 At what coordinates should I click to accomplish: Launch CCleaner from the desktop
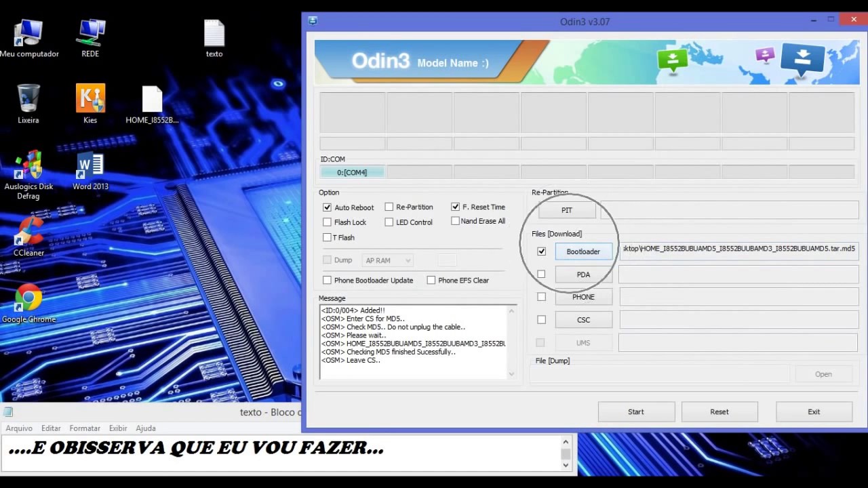tap(28, 237)
